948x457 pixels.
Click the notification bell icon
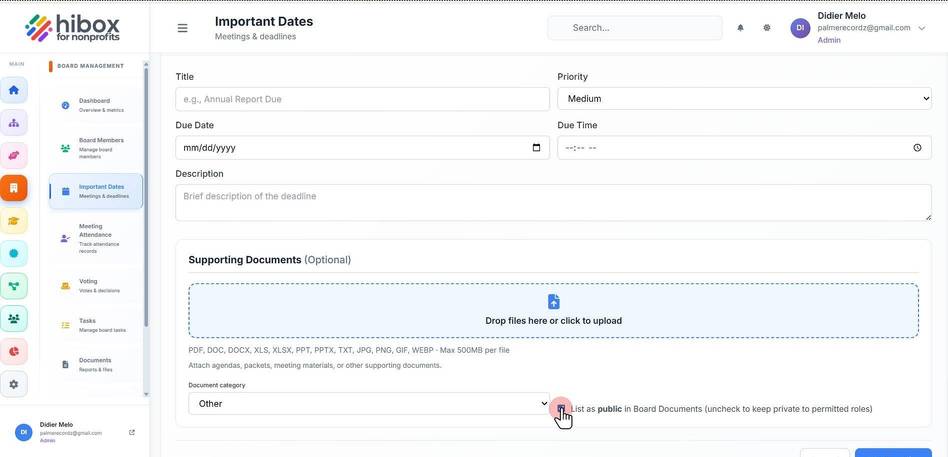(x=740, y=28)
